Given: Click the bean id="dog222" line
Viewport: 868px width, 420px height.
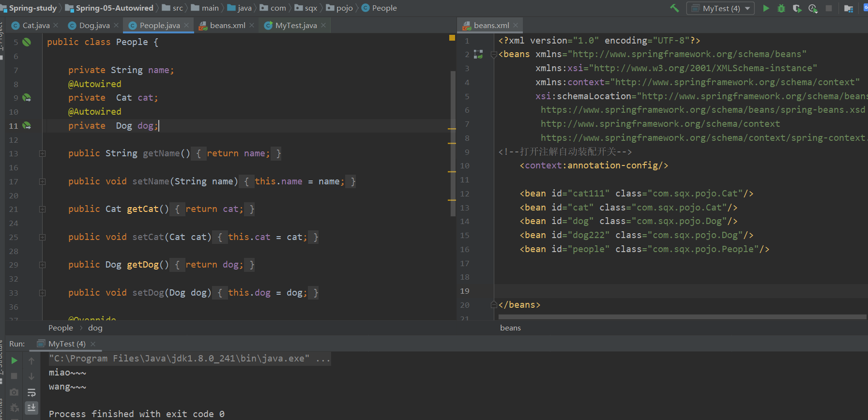Looking at the screenshot, I should (x=637, y=235).
